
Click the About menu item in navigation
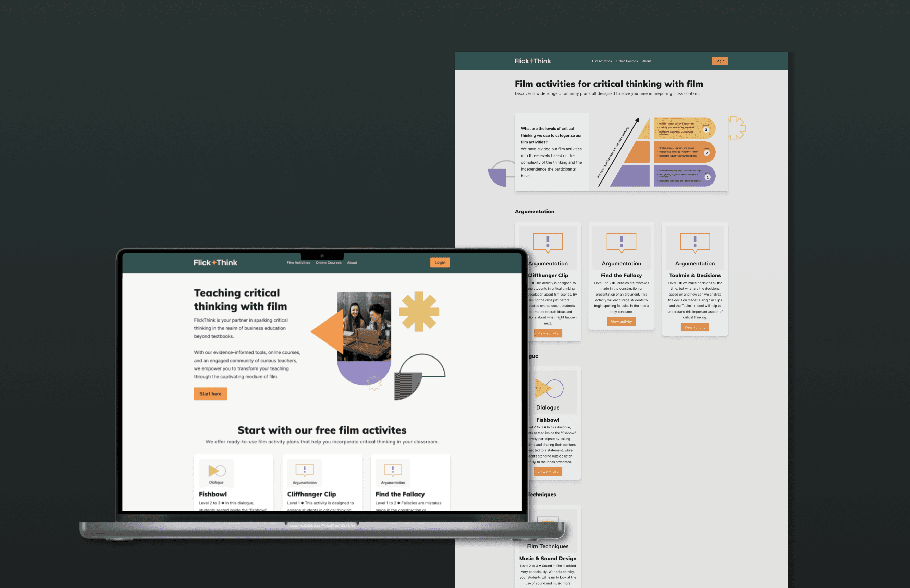click(x=352, y=263)
